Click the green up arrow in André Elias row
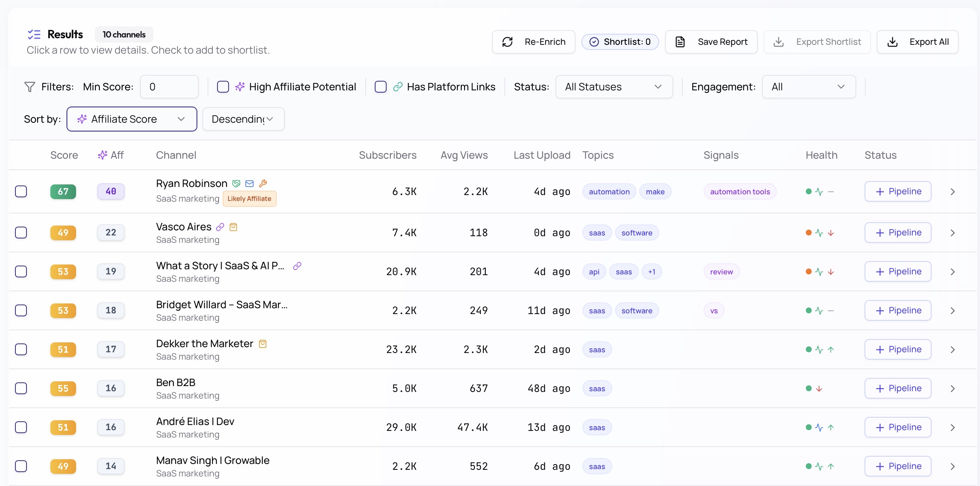980x486 pixels. click(831, 428)
